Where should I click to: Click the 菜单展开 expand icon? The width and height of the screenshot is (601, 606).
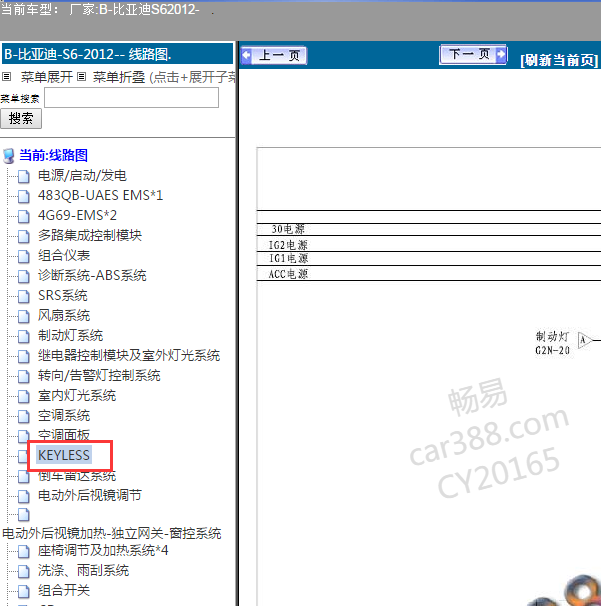pyautogui.click(x=7, y=77)
